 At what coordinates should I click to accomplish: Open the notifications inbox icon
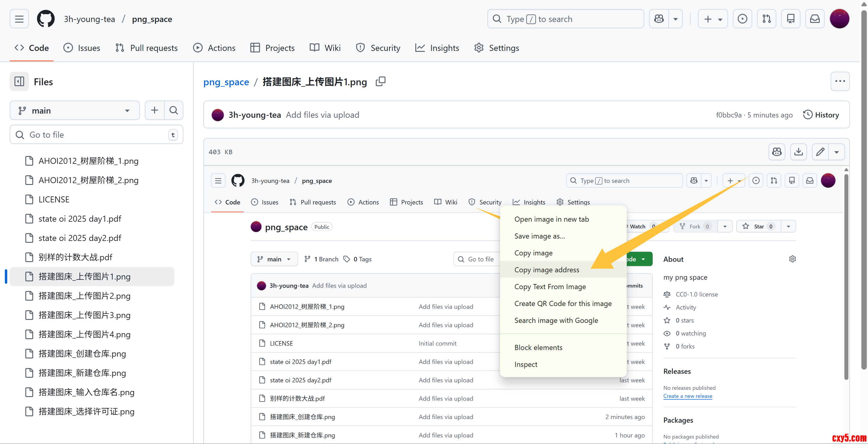click(814, 19)
